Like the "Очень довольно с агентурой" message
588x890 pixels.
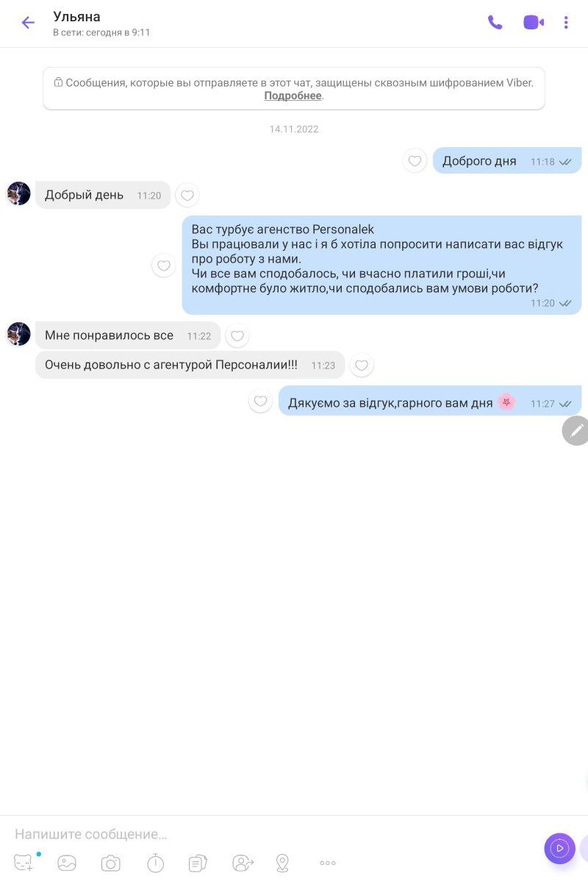362,366
